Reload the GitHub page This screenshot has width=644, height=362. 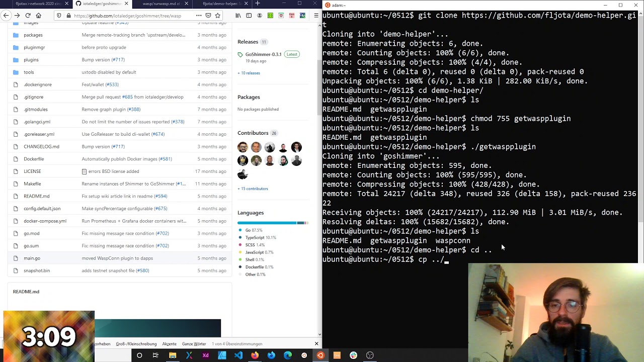click(x=28, y=16)
